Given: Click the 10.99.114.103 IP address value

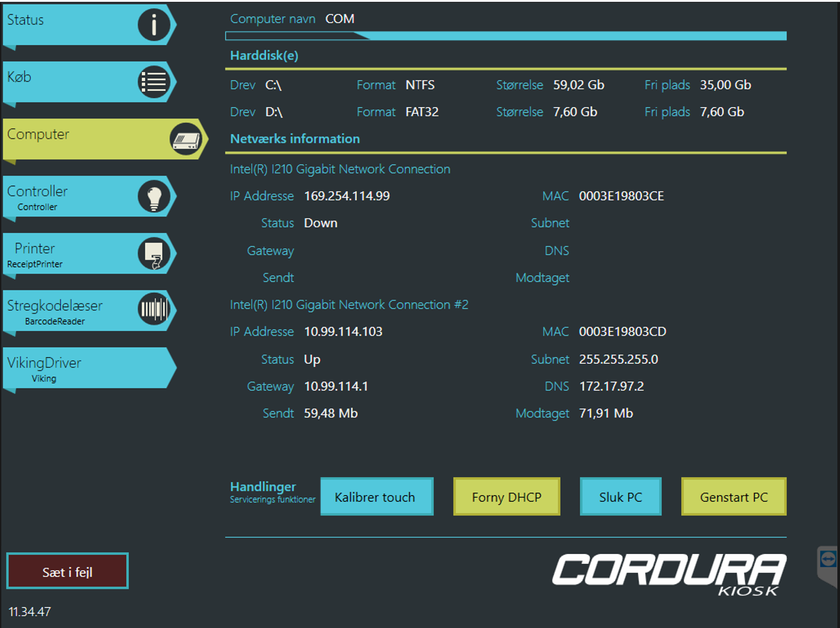Looking at the screenshot, I should (x=343, y=332).
